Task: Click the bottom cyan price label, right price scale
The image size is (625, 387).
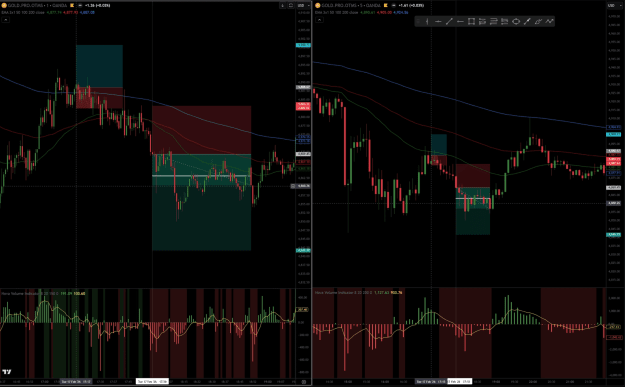Action: click(613, 235)
